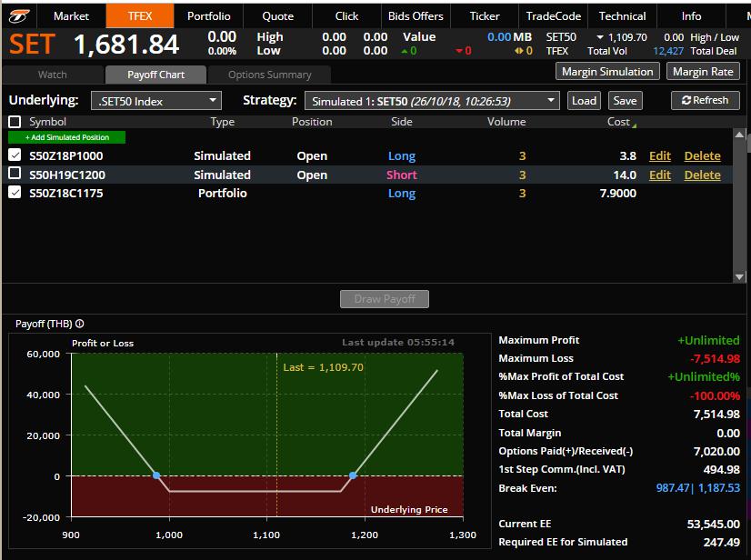
Task: Sort positions by Cost column header
Action: [x=618, y=122]
